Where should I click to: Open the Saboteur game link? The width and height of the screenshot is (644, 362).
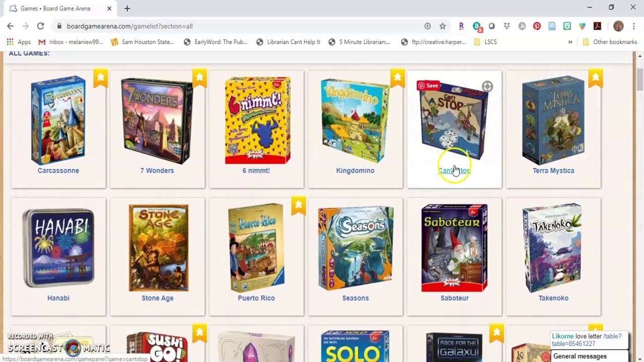[x=454, y=298]
